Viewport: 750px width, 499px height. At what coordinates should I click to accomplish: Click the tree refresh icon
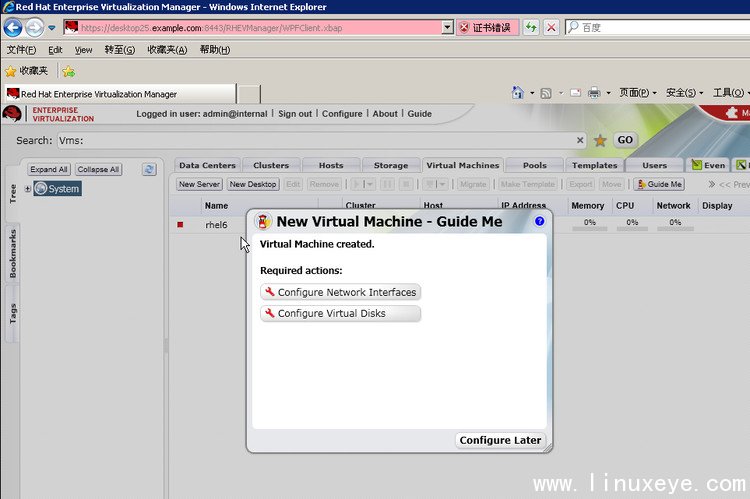pos(149,169)
